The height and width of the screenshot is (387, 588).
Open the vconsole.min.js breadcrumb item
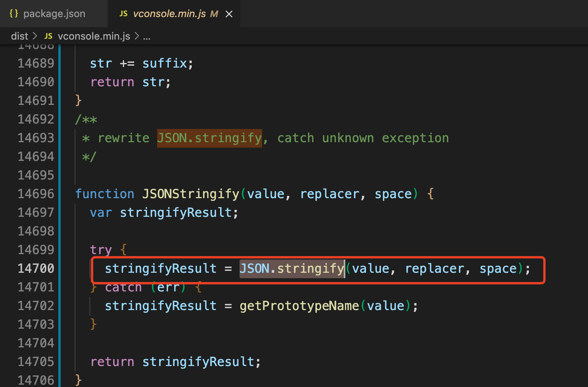point(94,36)
